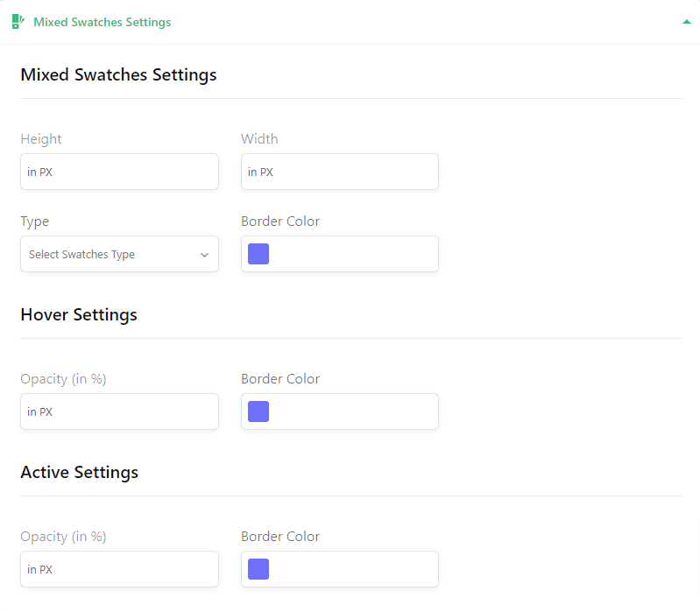Click the Active Settings Border Color field

coord(340,569)
